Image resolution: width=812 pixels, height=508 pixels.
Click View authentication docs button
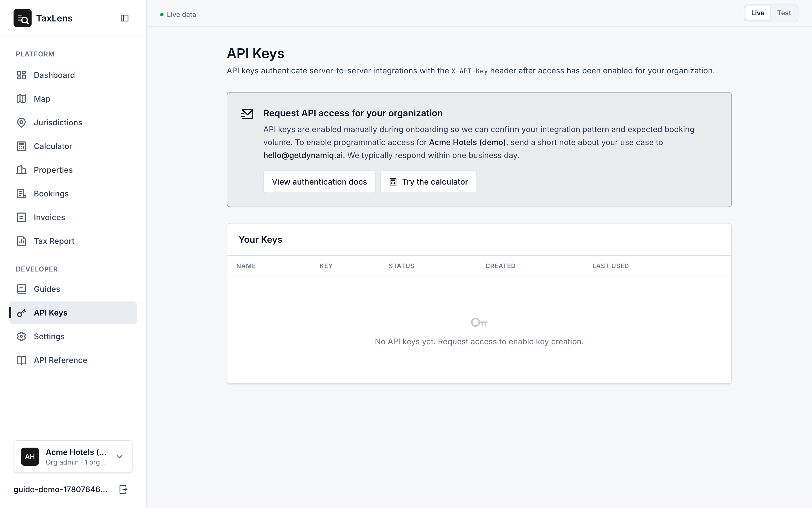319,182
